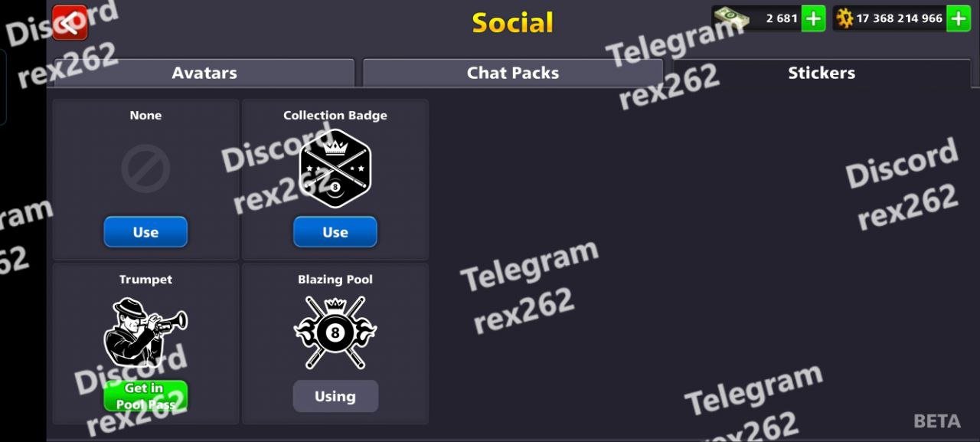The width and height of the screenshot is (980, 442).
Task: Switch to the Chat Packs tab
Action: [513, 73]
